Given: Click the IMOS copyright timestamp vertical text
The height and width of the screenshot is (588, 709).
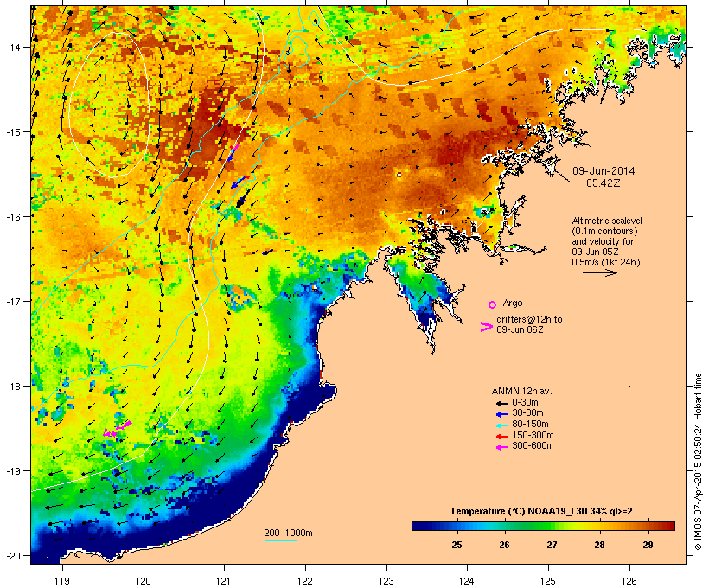Looking at the screenshot, I should (x=698, y=462).
